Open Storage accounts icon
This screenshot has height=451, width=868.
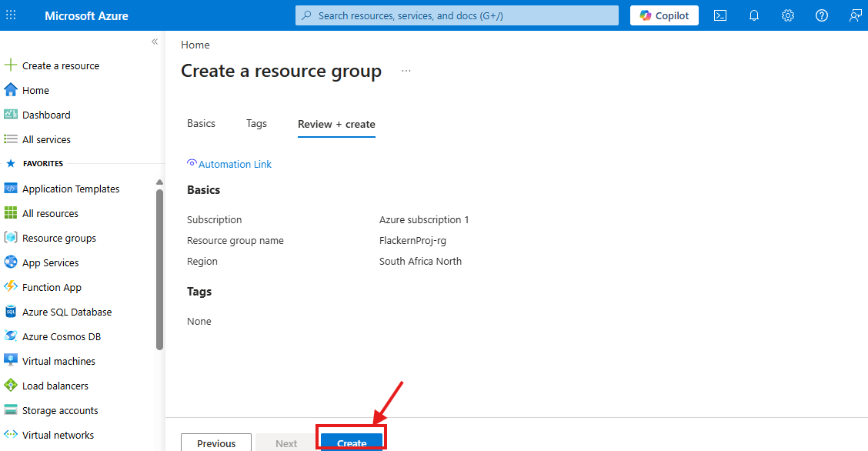pos(11,410)
